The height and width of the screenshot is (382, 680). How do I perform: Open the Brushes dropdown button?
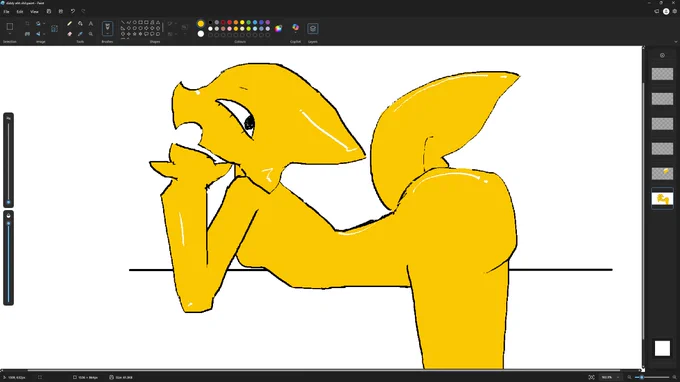[107, 29]
